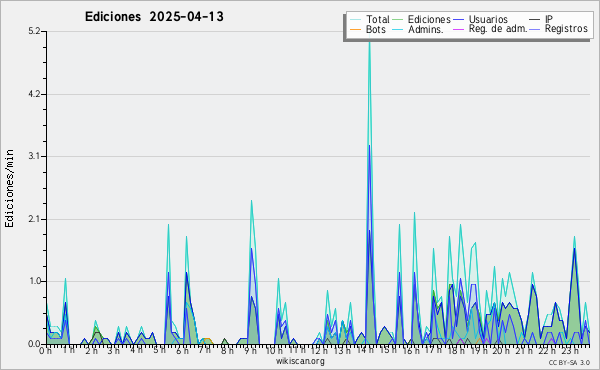Click the Ediciones/min y-axis label
Image resolution: width=600 pixels, height=370 pixels.
pos(9,188)
